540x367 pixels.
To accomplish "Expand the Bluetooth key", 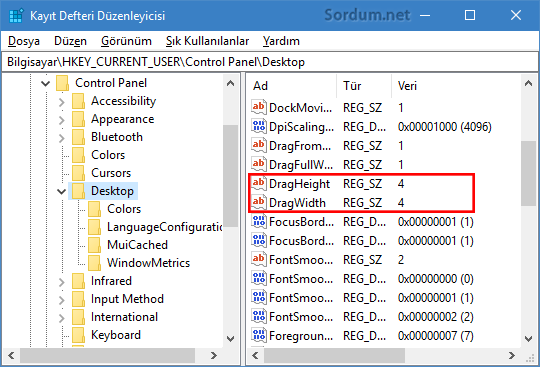I will [62, 137].
